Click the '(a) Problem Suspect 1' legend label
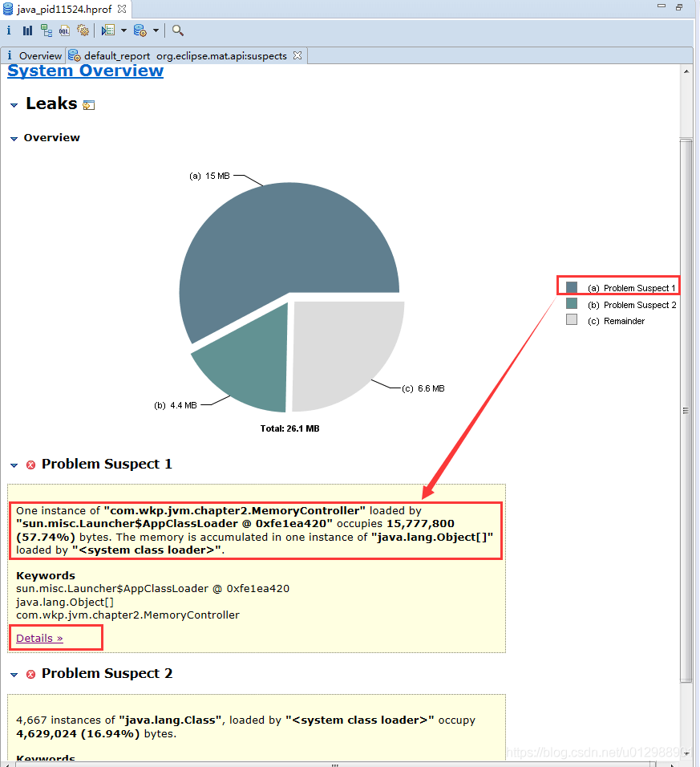The width and height of the screenshot is (700, 767). 632,288
